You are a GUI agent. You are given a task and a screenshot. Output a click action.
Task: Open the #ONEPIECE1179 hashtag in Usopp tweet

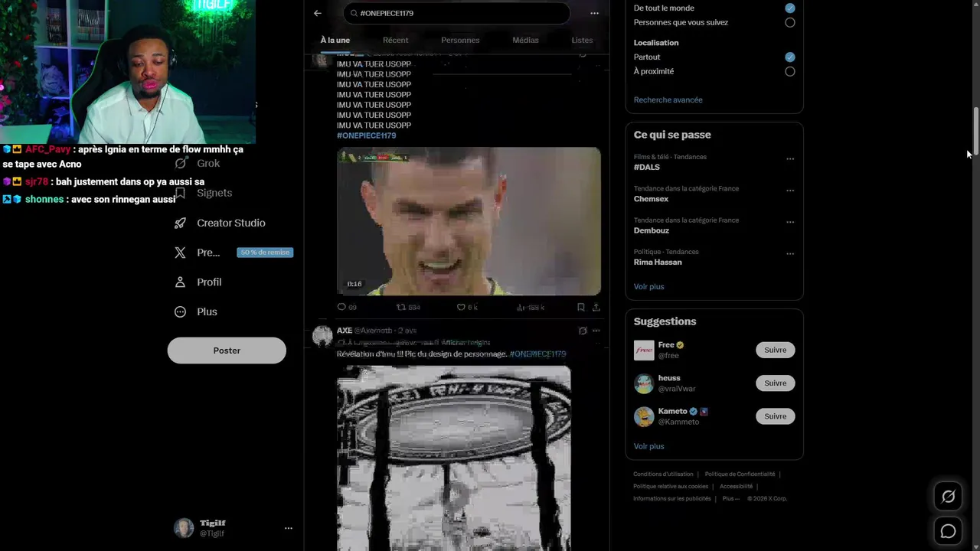(366, 135)
